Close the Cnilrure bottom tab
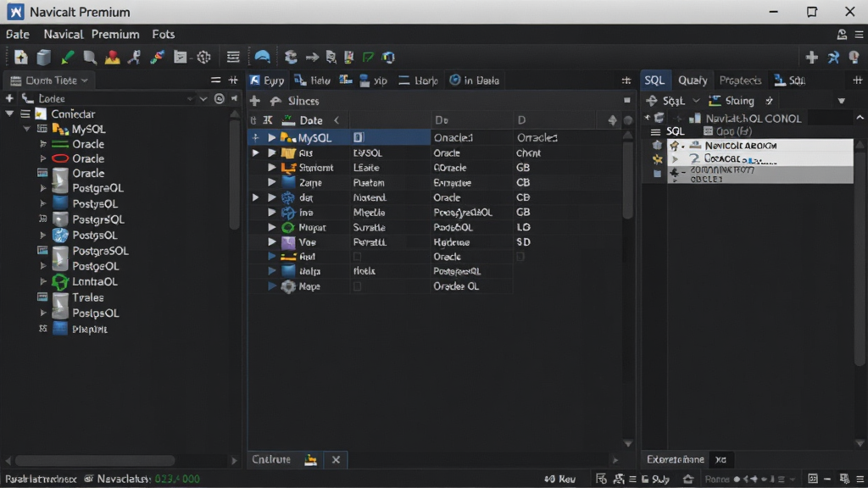The height and width of the screenshot is (488, 868). (336, 459)
